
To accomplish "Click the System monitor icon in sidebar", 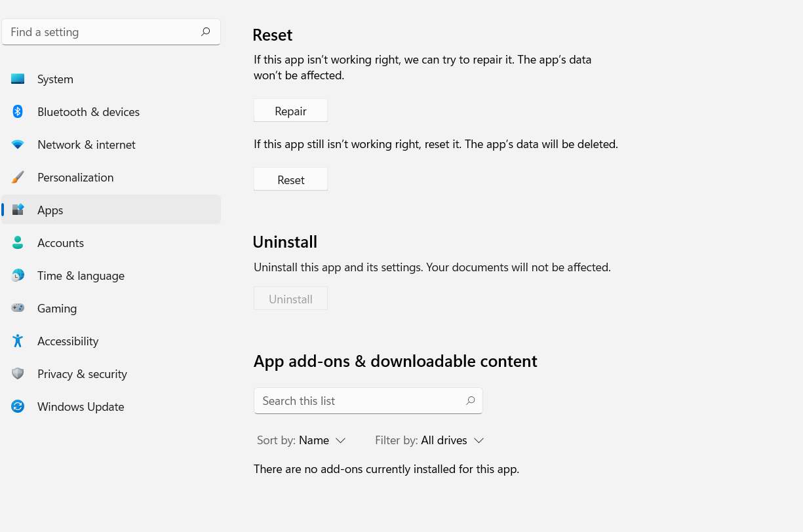I will pyautogui.click(x=18, y=79).
